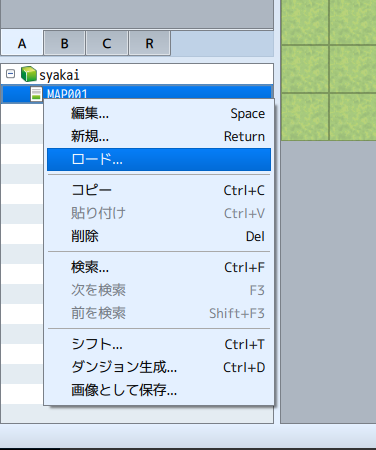The width and height of the screenshot is (376, 450).
Task: Open tileset tab R
Action: pos(150,43)
